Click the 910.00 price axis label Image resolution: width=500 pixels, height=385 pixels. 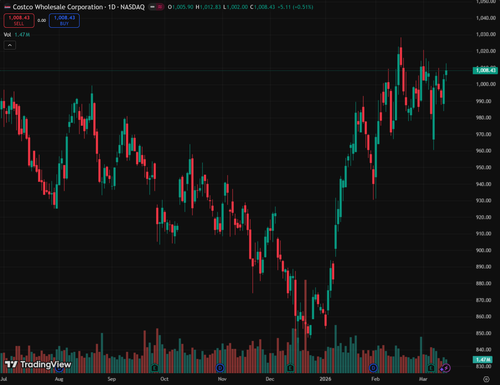[484, 234]
